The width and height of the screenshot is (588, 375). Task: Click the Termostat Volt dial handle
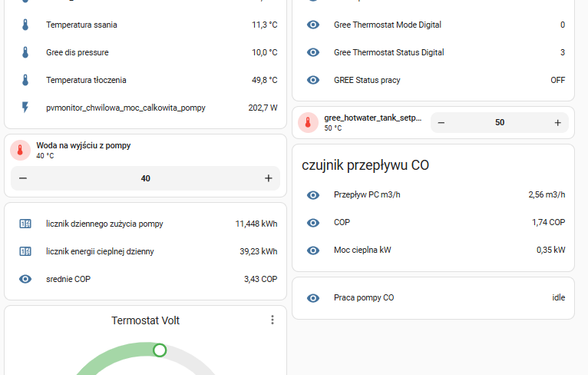point(160,350)
